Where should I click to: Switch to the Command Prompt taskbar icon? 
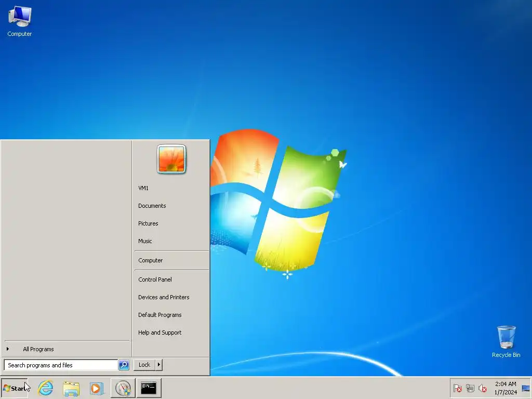(149, 388)
